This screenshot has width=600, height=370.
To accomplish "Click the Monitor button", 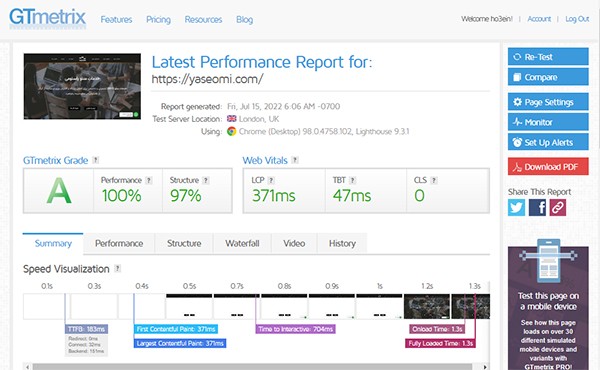I will coord(548,122).
